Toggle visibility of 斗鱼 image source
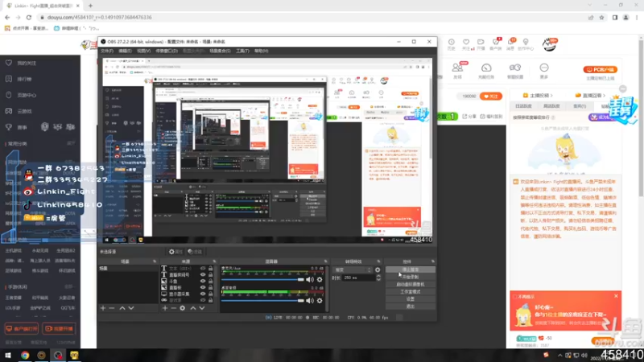The height and width of the screenshot is (362, 644). coord(203,281)
